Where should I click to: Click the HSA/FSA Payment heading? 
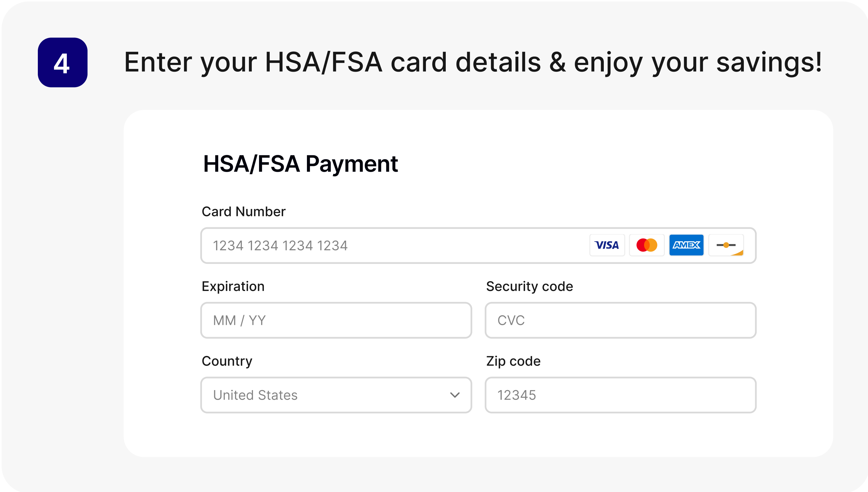coord(301,164)
